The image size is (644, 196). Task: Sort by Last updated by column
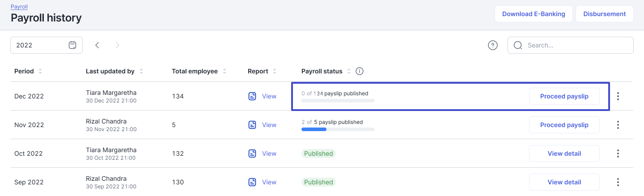coord(141,71)
